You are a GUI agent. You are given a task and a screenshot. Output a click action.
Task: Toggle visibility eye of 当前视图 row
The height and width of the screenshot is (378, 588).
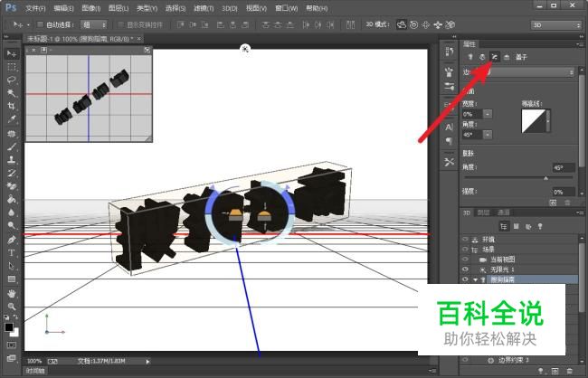coord(465,260)
